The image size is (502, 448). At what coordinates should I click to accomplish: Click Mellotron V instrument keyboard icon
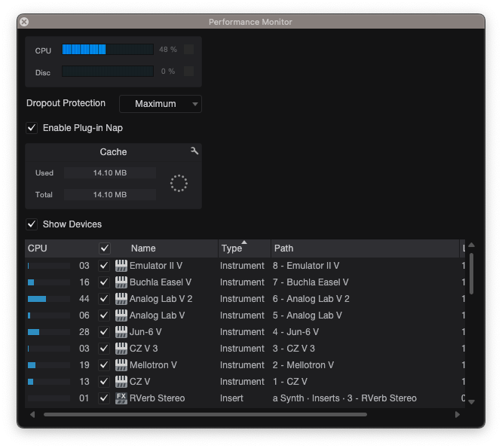121,365
